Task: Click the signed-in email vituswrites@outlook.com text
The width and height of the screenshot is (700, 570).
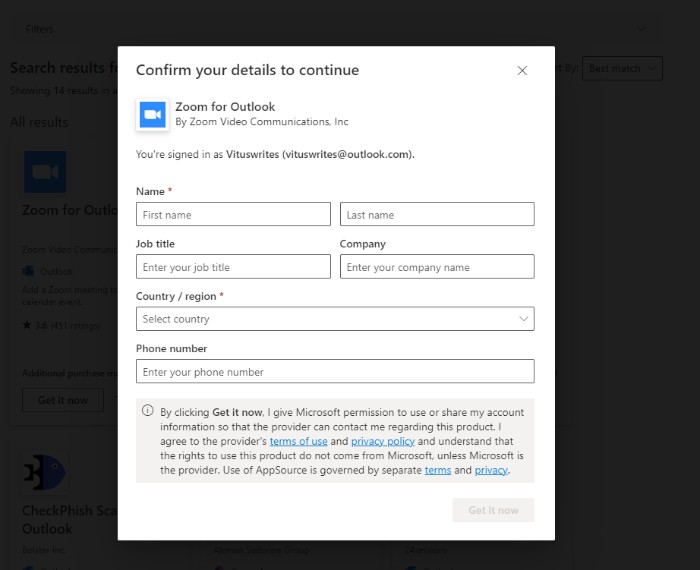Action: pos(348,154)
